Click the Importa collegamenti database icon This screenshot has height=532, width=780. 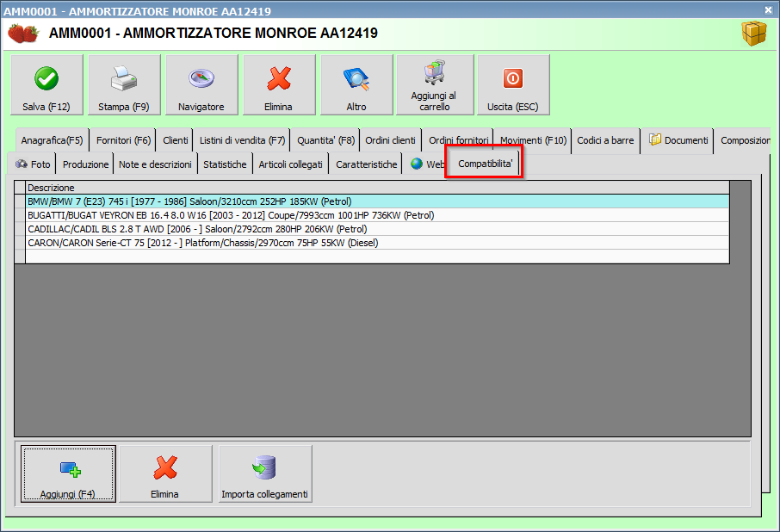point(264,467)
